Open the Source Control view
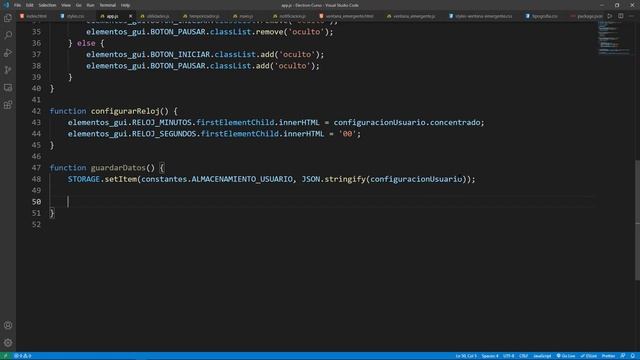The width and height of the screenshot is (640, 360). [8, 70]
